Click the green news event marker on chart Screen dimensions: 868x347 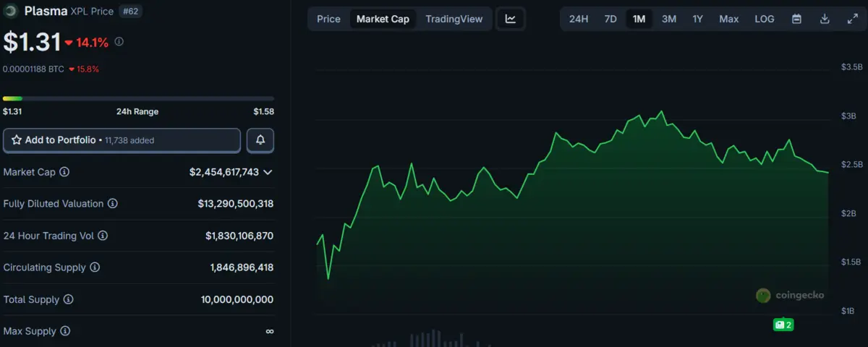[783, 325]
